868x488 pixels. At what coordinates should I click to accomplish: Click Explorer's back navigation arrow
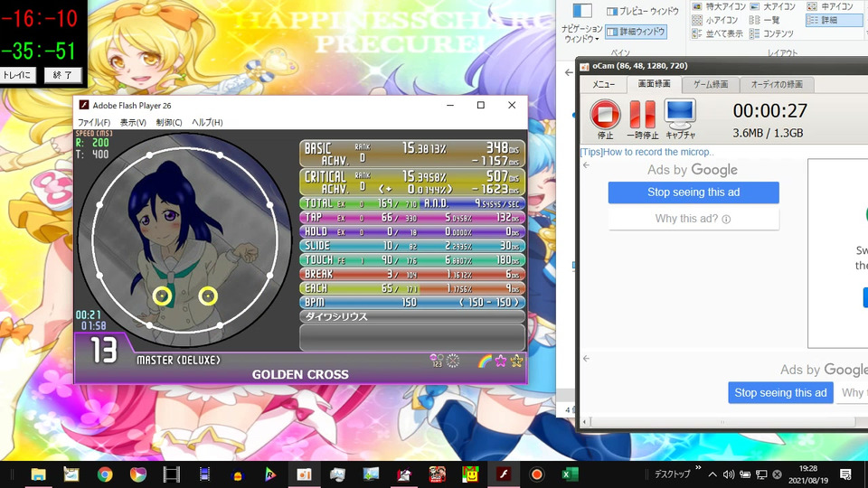[569, 72]
